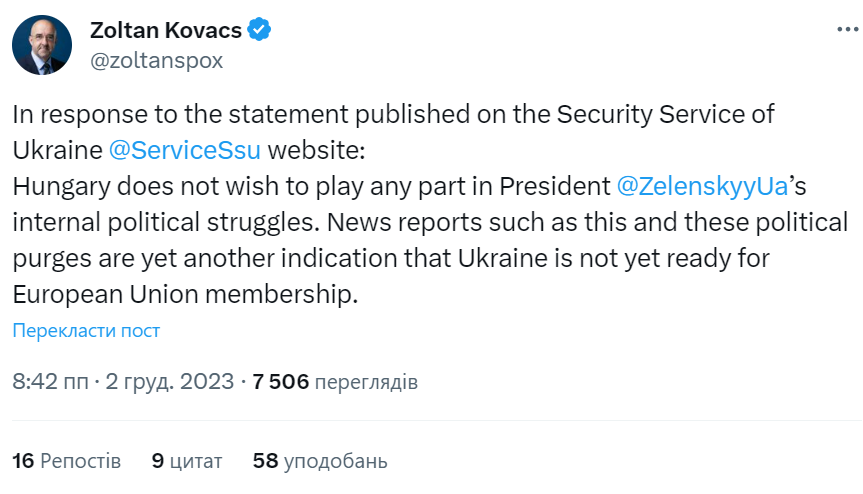Image resolution: width=863 pixels, height=494 pixels.
Task: Click Zoltan Kovacs's profile avatar photo
Action: [x=43, y=46]
